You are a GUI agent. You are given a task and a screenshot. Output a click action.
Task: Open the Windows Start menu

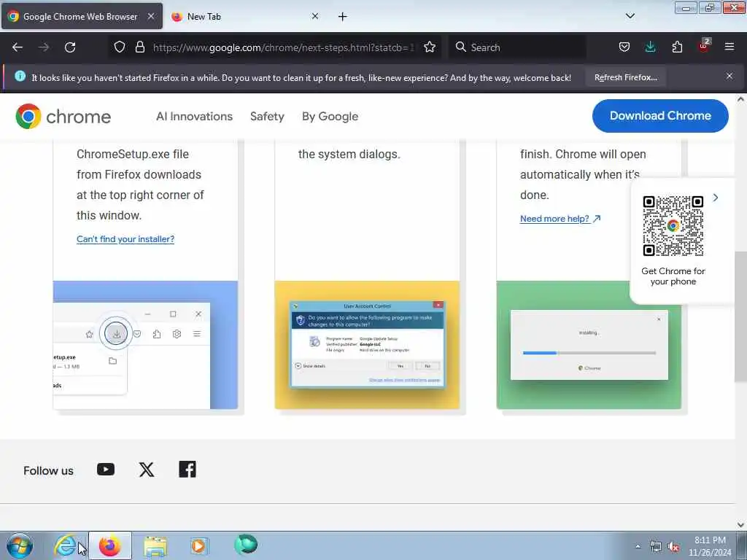click(20, 545)
